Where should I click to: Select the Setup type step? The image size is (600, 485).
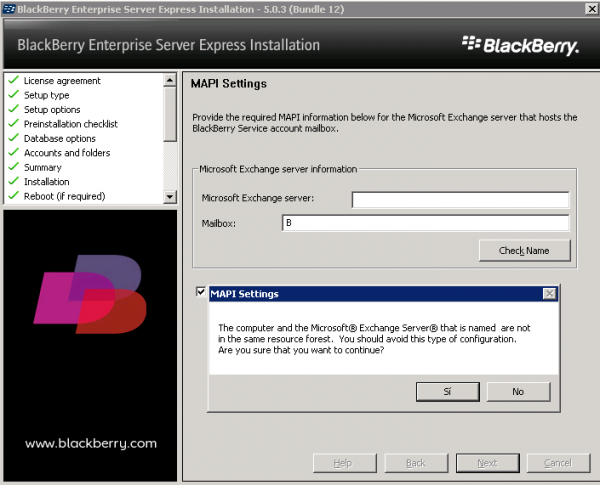coord(47,95)
